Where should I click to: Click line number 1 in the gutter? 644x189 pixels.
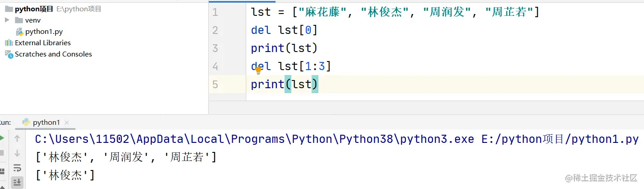pos(215,12)
